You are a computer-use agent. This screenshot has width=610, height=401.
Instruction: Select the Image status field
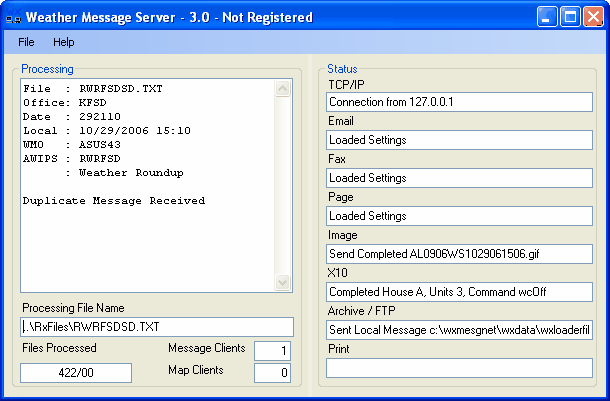pyautogui.click(x=460, y=254)
